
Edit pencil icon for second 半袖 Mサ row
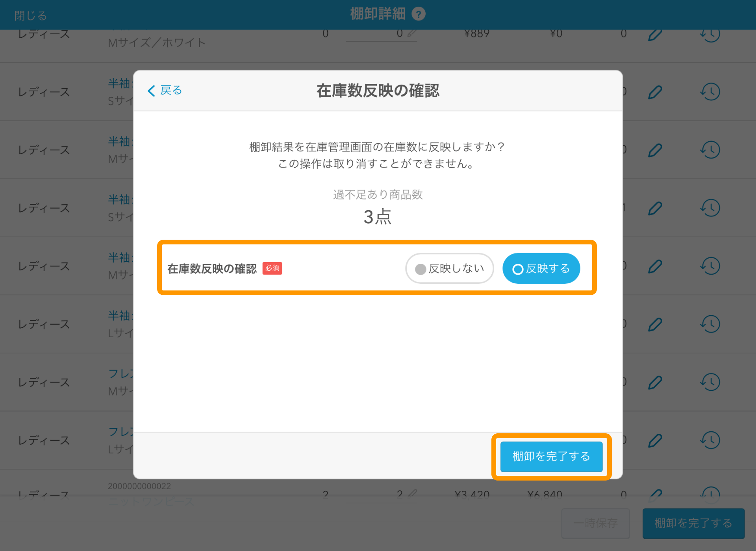[655, 266]
